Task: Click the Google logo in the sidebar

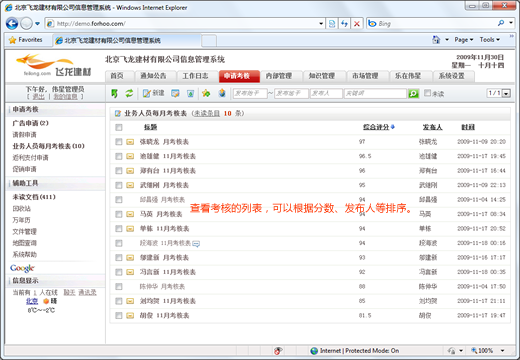Action: click(22, 268)
